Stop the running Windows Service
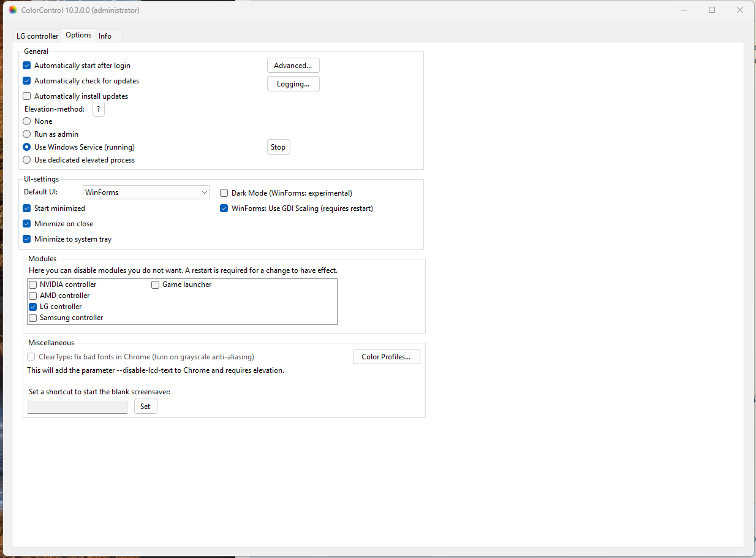This screenshot has height=558, width=756. [x=278, y=147]
